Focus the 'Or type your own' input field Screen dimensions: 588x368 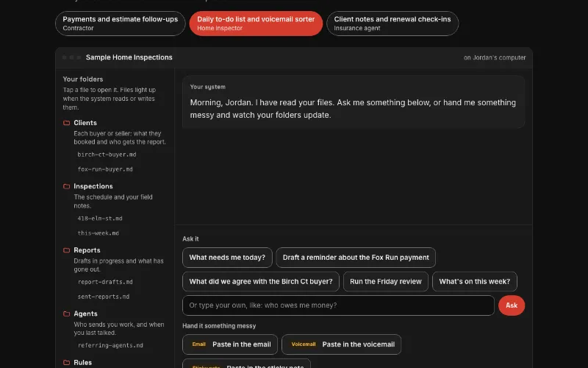(338, 305)
